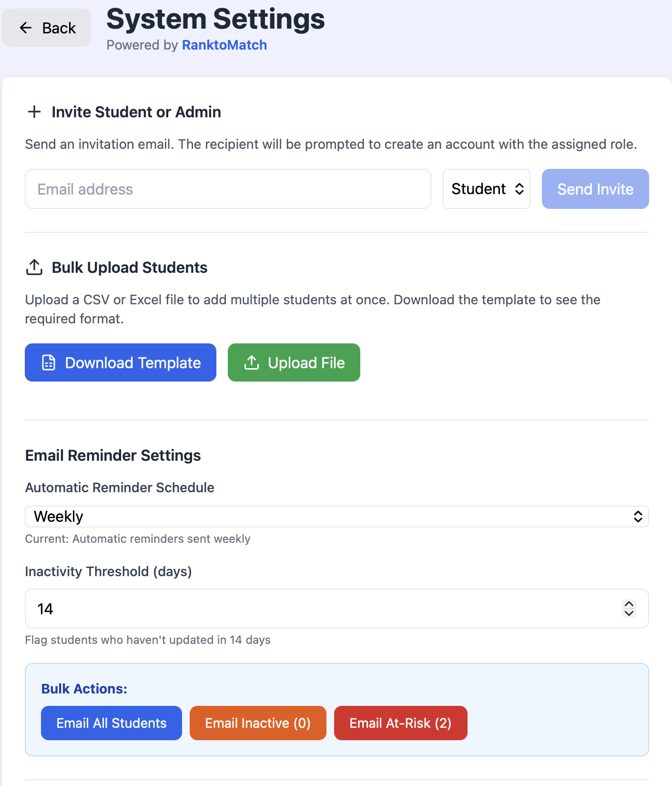672x786 pixels.
Task: Click the document icon inside Download Template button
Action: [49, 362]
